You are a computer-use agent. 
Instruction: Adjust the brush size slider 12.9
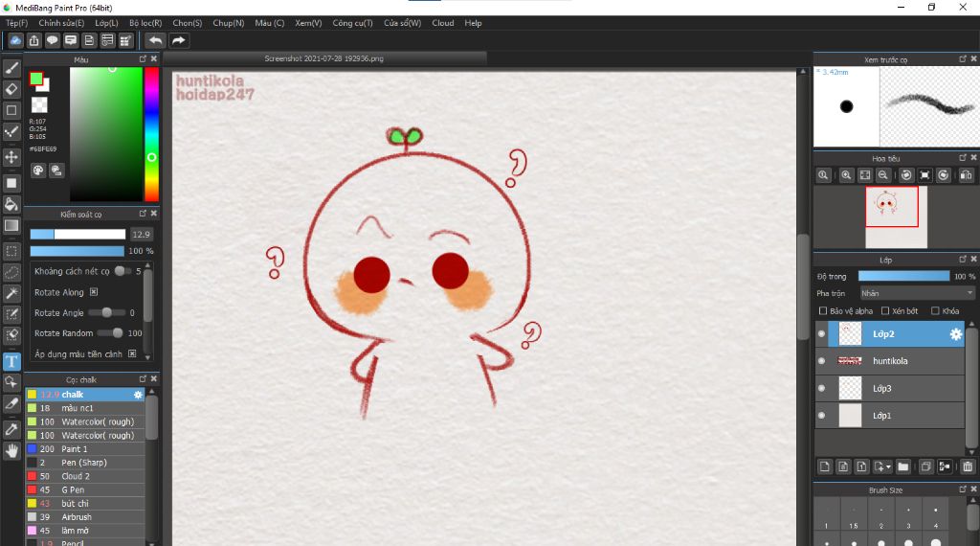point(78,235)
